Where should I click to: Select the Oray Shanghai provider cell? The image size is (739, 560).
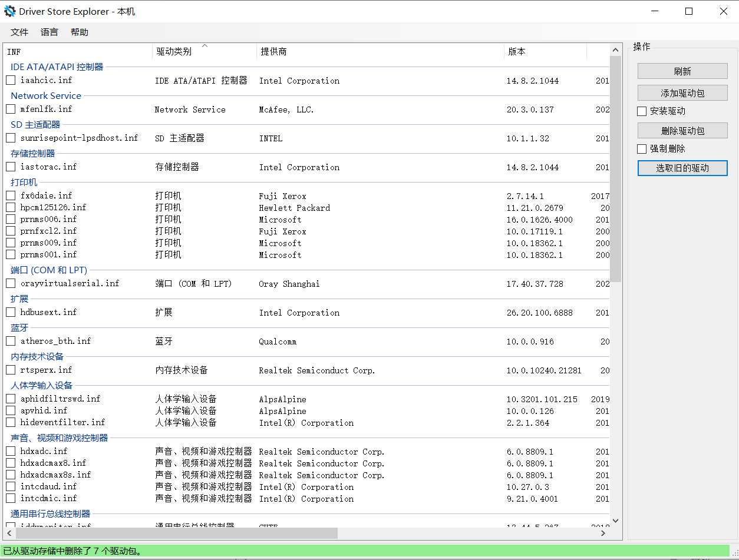[x=289, y=284]
